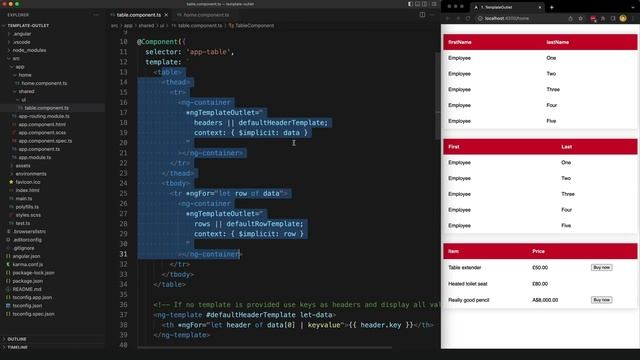
Task: Click the Price header in third table
Action: click(x=538, y=251)
